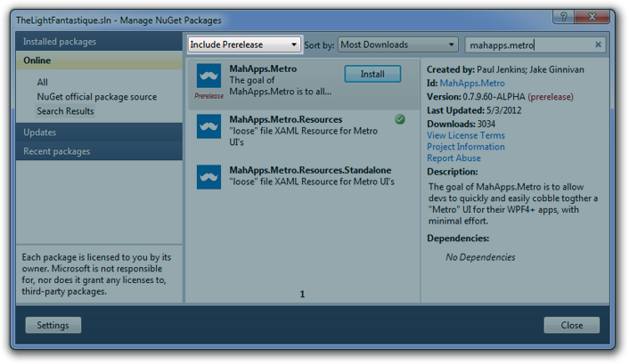Clear the search box with the X icon
The width and height of the screenshot is (629, 364).
pyautogui.click(x=598, y=44)
